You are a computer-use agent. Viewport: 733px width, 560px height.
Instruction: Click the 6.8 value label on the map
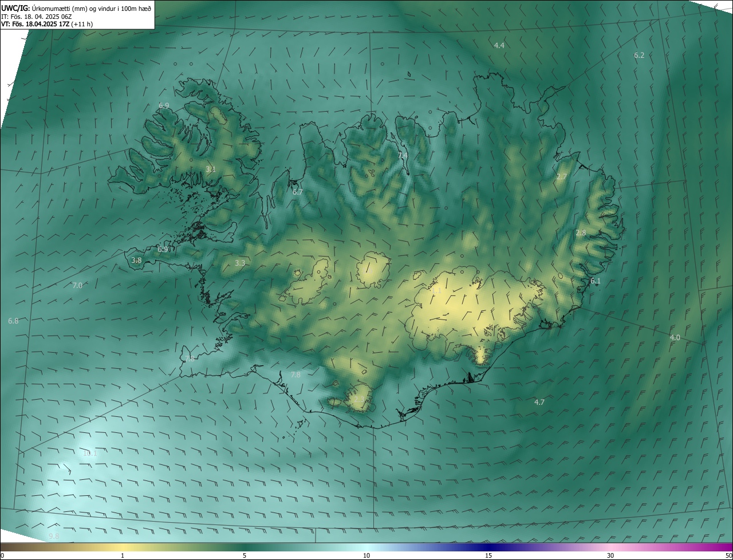coord(13,321)
